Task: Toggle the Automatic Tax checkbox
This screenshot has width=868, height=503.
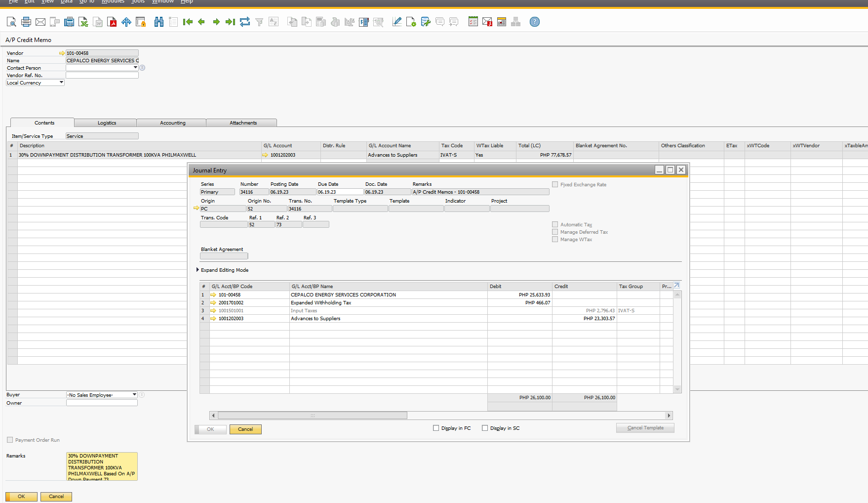Action: click(555, 224)
